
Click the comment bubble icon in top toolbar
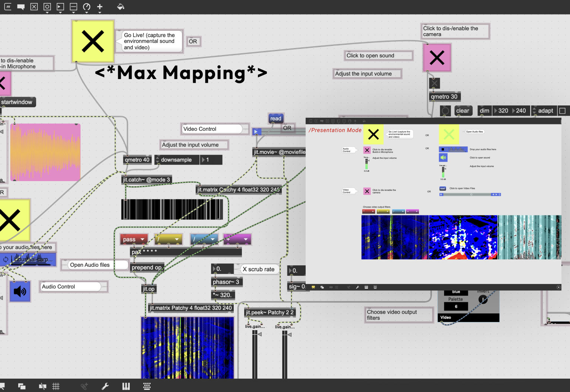[21, 7]
